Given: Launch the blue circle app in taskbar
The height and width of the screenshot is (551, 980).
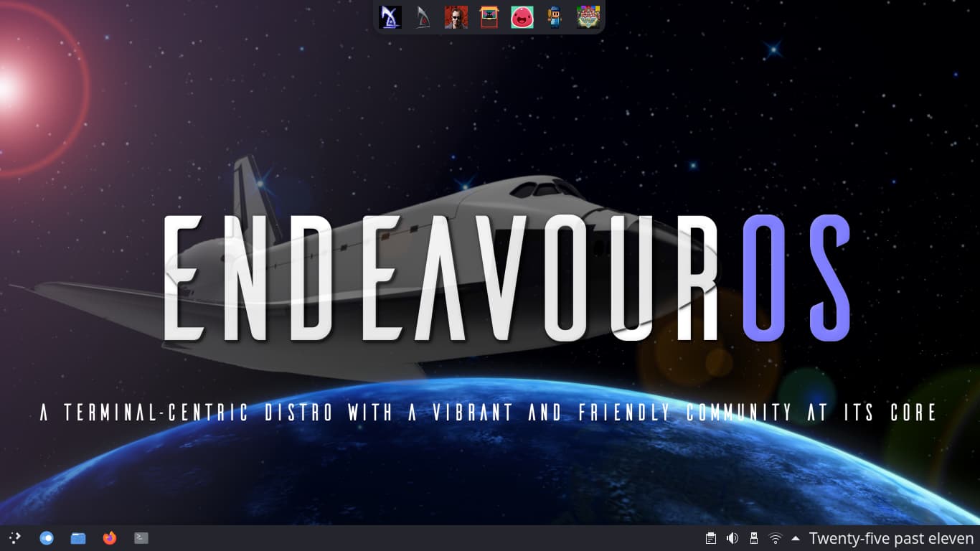Looking at the screenshot, I should 47,537.
